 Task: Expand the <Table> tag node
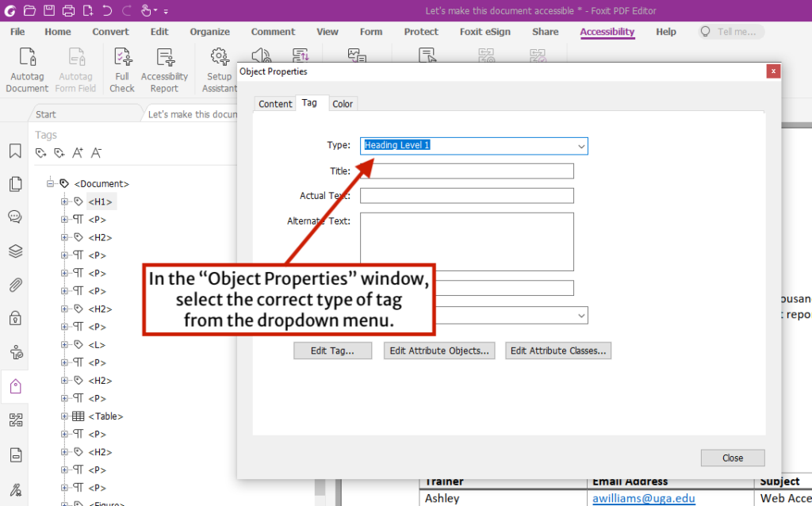65,416
